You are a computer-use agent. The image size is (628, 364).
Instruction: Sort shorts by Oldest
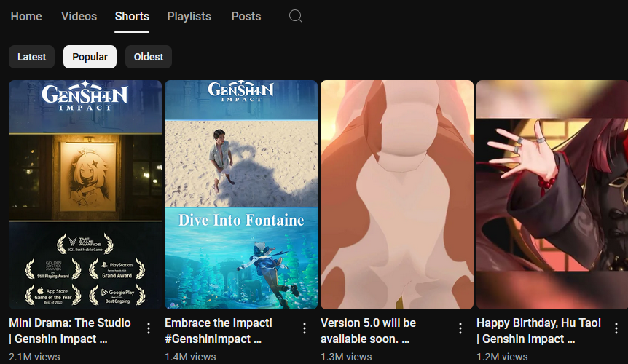(x=149, y=57)
